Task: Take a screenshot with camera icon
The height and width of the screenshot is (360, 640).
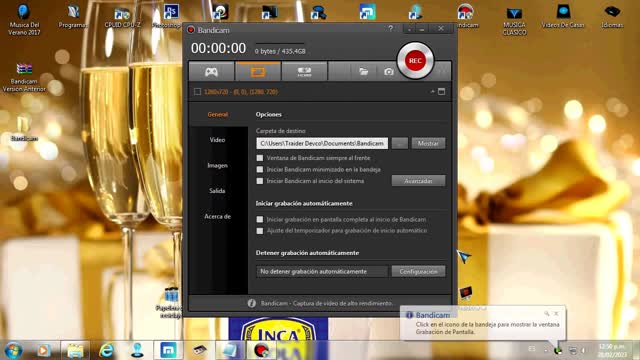Action: [x=389, y=72]
